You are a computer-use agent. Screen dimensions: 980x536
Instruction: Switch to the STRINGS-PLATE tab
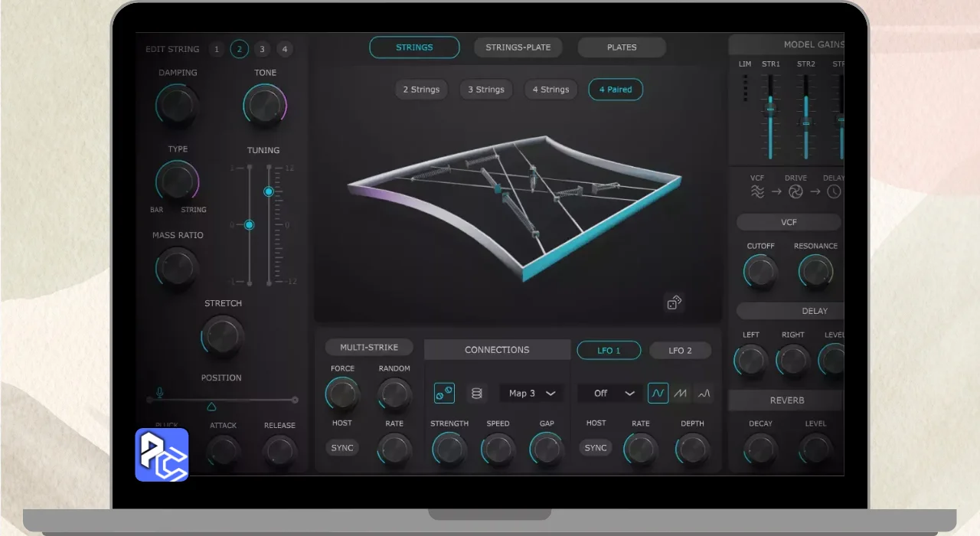518,47
